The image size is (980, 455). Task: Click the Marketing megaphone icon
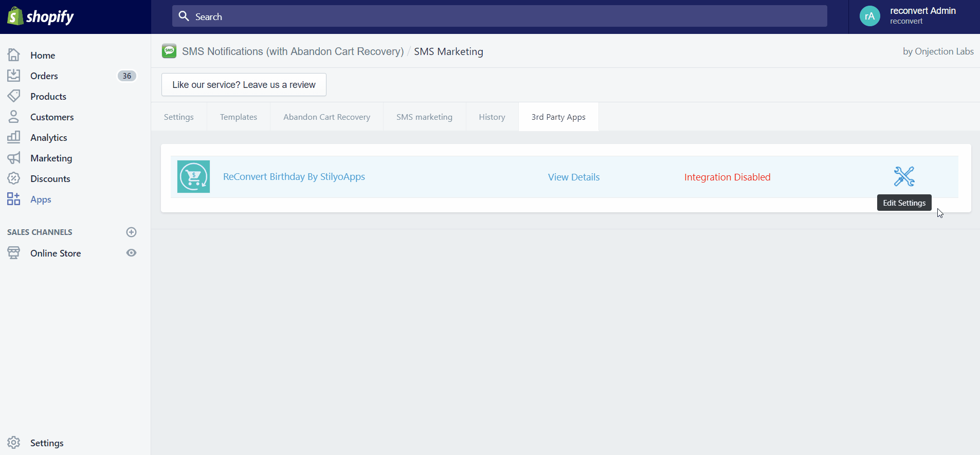coord(14,158)
